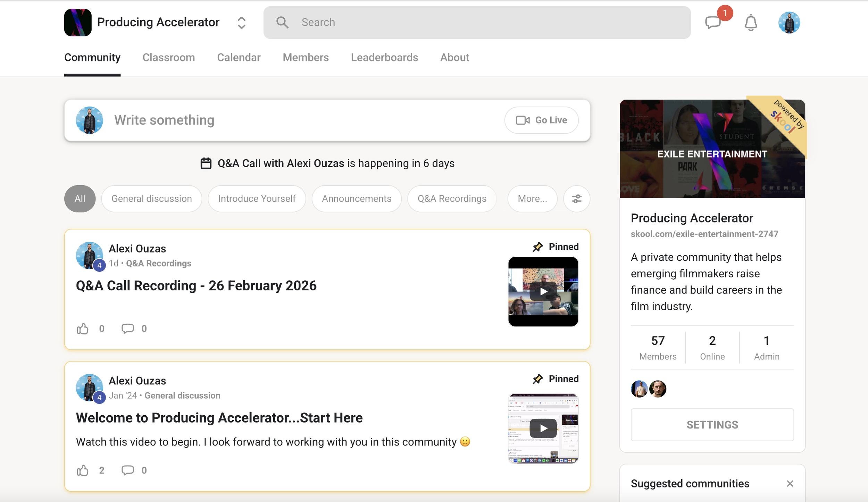Open the profile avatar menu
This screenshot has width=868, height=502.
[789, 23]
